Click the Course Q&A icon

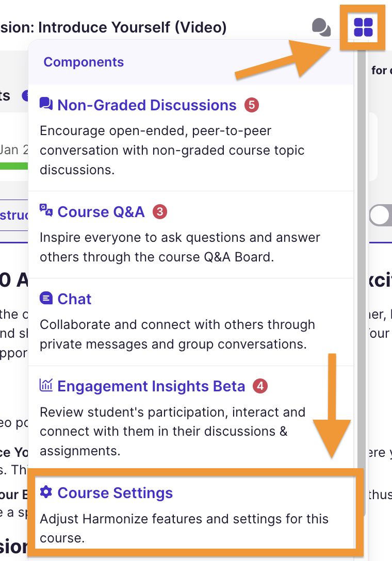tap(46, 210)
